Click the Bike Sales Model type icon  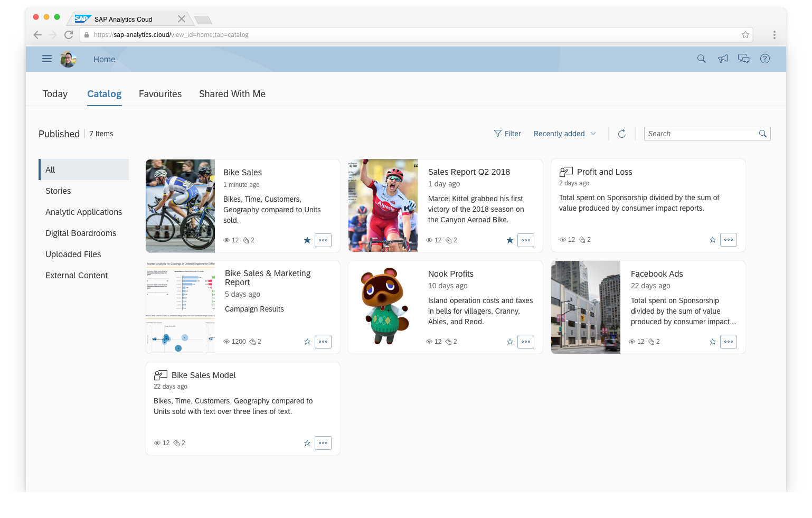(160, 375)
